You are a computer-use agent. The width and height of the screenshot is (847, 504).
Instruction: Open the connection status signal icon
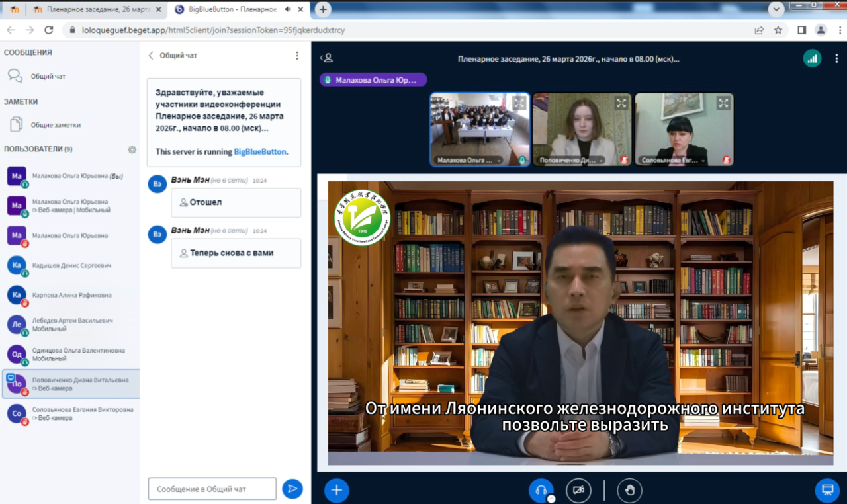pos(812,58)
